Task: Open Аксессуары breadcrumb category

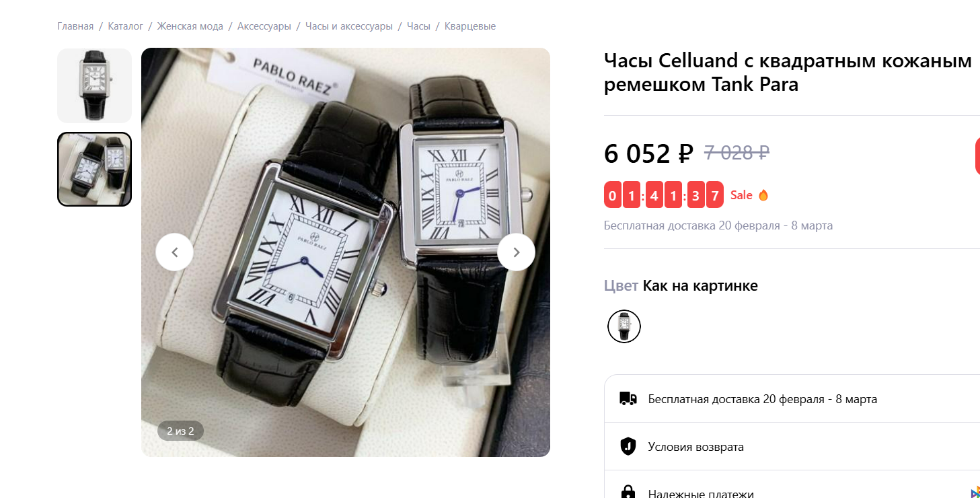Action: coord(264,26)
